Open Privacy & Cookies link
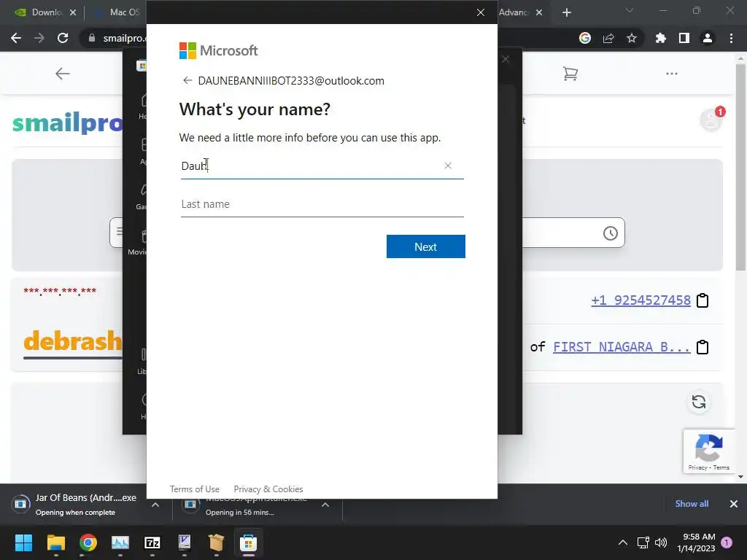 (x=268, y=489)
